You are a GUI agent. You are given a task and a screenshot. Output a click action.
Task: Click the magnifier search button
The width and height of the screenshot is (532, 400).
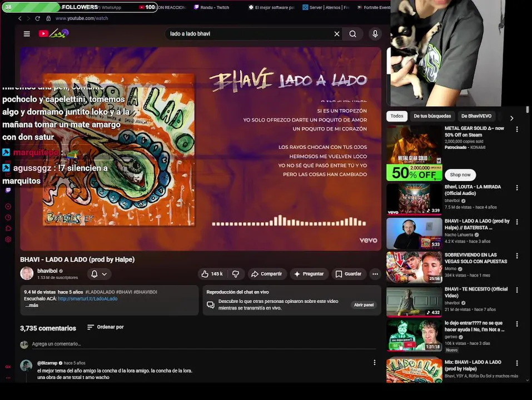353,33
